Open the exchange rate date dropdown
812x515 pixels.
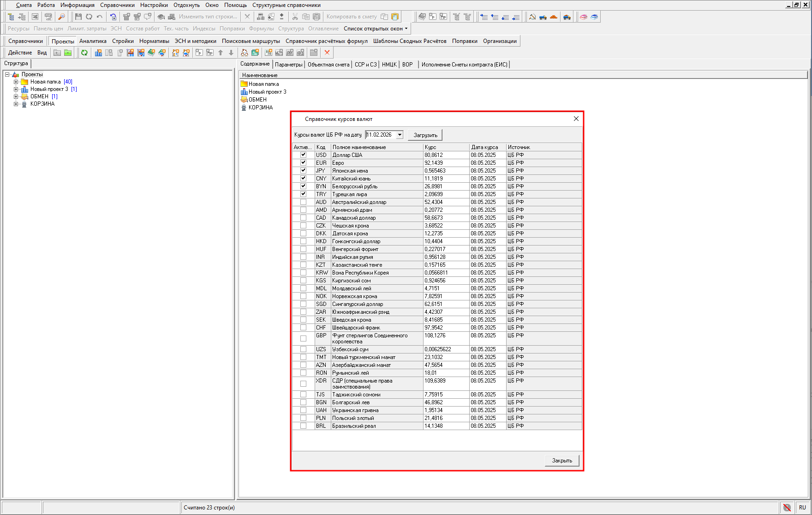(400, 135)
